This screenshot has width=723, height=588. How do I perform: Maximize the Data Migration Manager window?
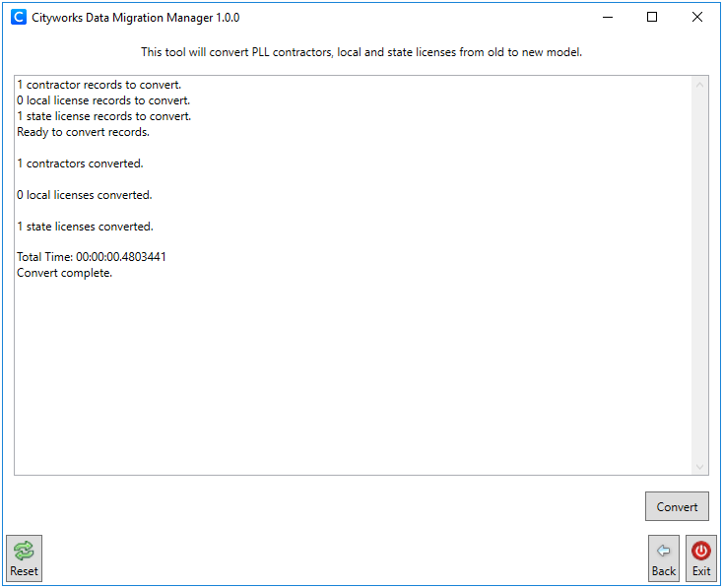651,18
